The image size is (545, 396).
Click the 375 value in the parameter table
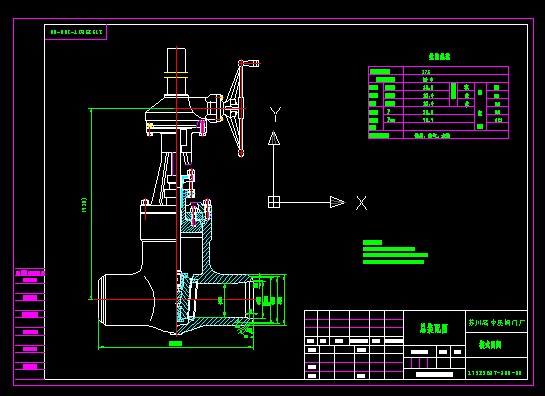click(x=426, y=72)
